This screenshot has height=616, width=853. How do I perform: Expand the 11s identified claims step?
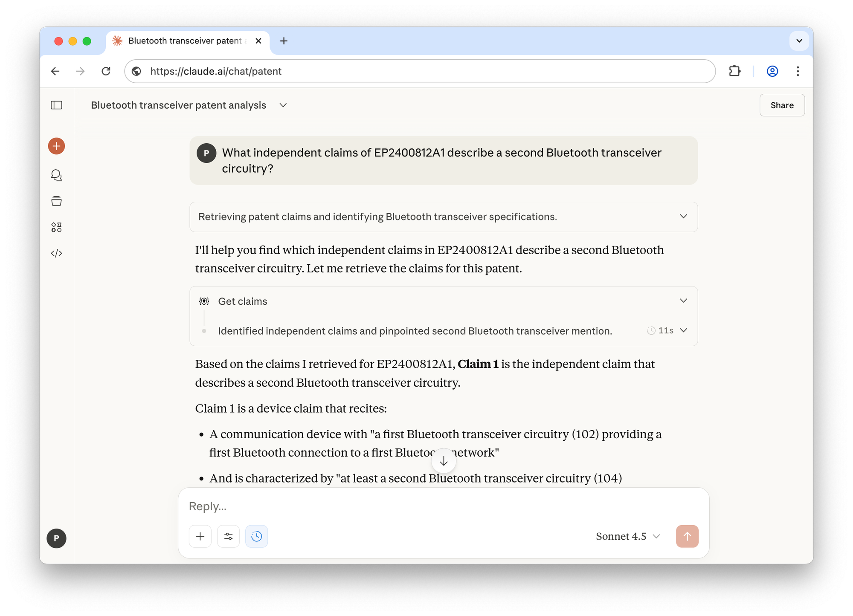683,331
